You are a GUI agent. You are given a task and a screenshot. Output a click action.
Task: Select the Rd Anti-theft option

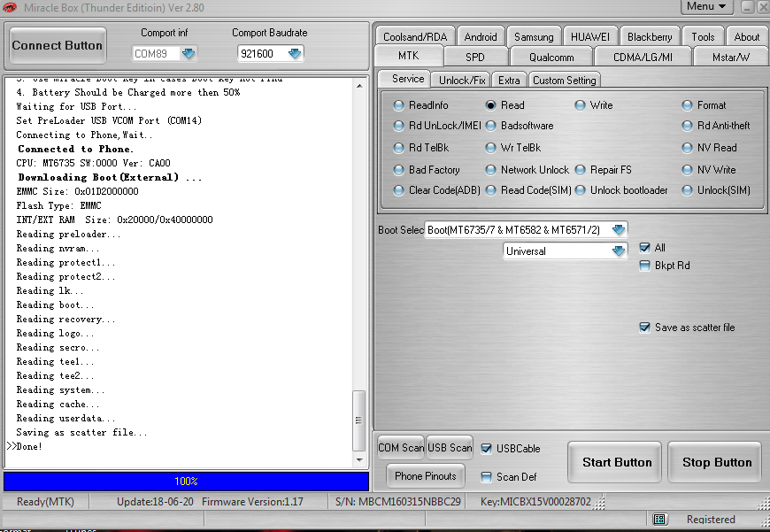click(x=687, y=126)
